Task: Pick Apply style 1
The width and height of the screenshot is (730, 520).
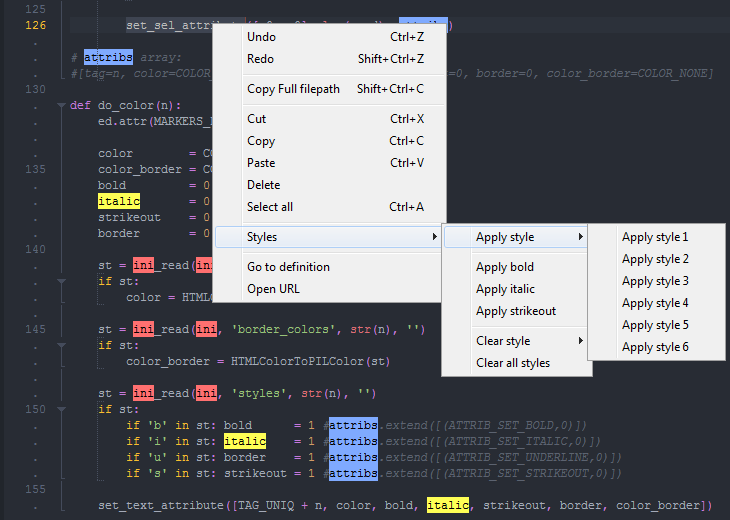Action: tap(655, 237)
